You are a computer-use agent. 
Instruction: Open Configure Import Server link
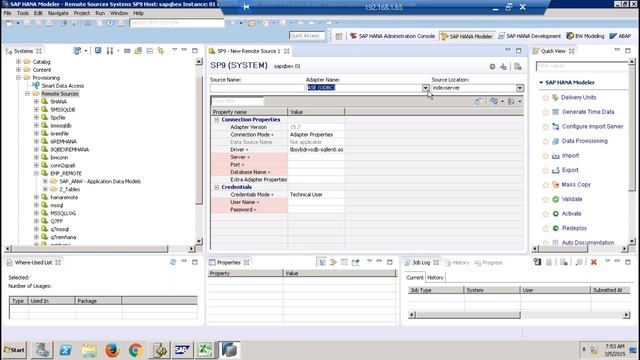click(592, 127)
